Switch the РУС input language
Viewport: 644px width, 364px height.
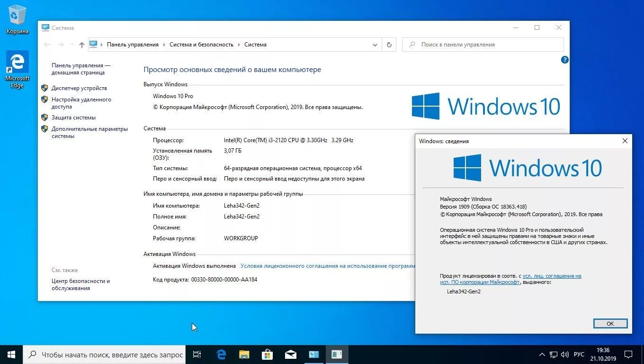(x=579, y=355)
